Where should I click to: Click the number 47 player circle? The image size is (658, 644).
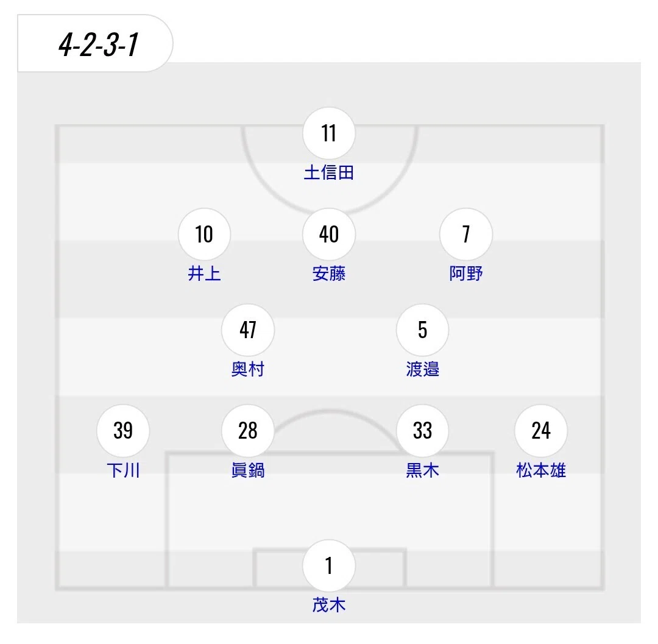pyautogui.click(x=248, y=330)
